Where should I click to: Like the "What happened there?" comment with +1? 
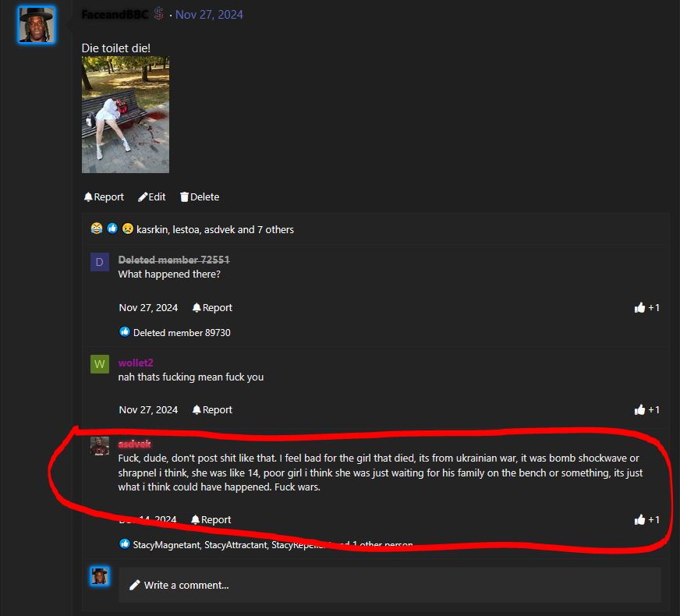click(646, 308)
